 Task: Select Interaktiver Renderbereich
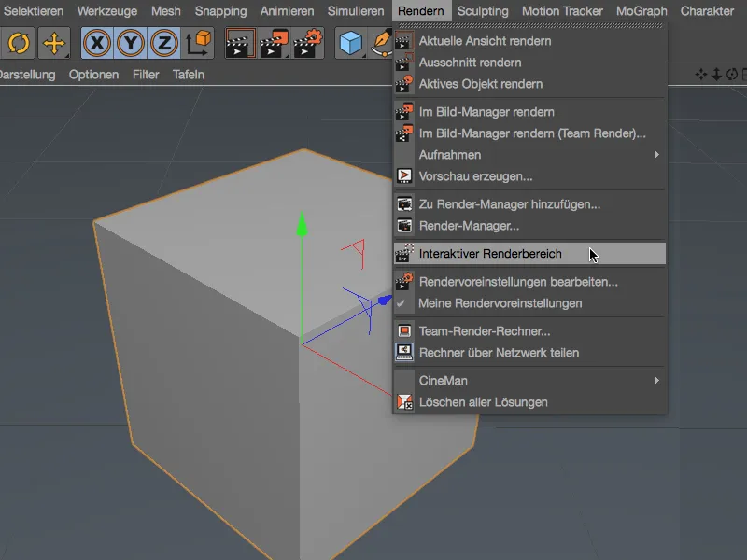pos(529,253)
